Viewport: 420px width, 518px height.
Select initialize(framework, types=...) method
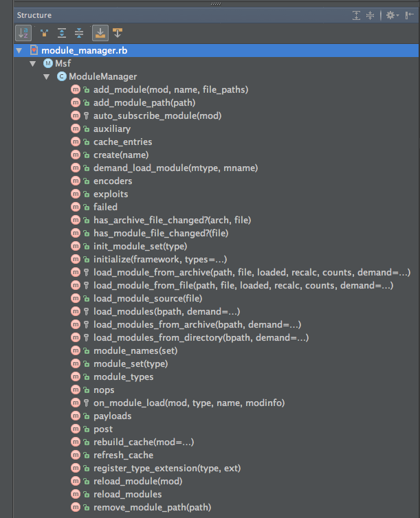coord(160,259)
